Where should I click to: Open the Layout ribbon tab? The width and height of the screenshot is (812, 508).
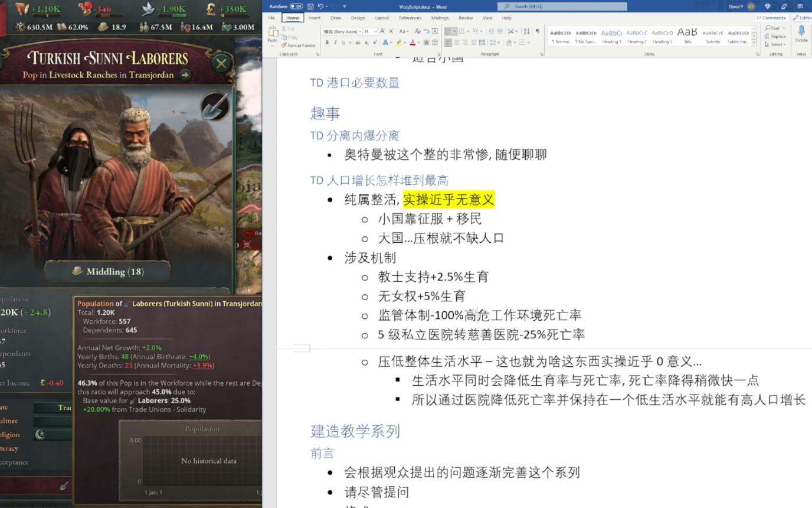click(382, 18)
